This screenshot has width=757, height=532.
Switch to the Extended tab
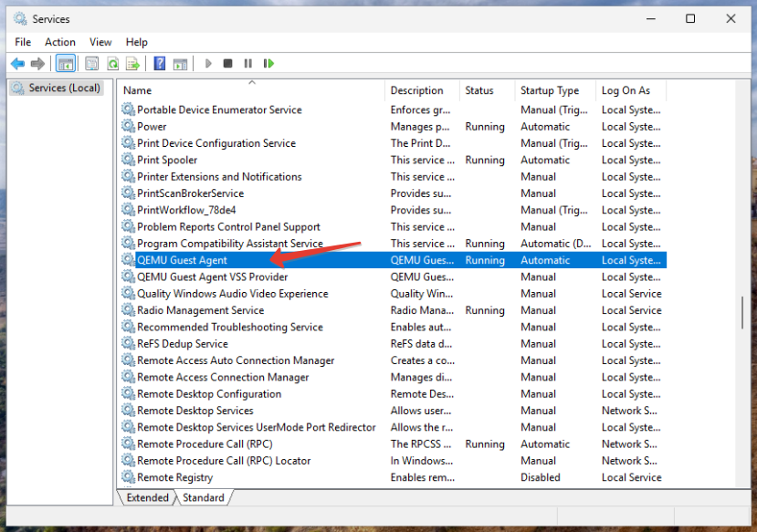click(147, 497)
